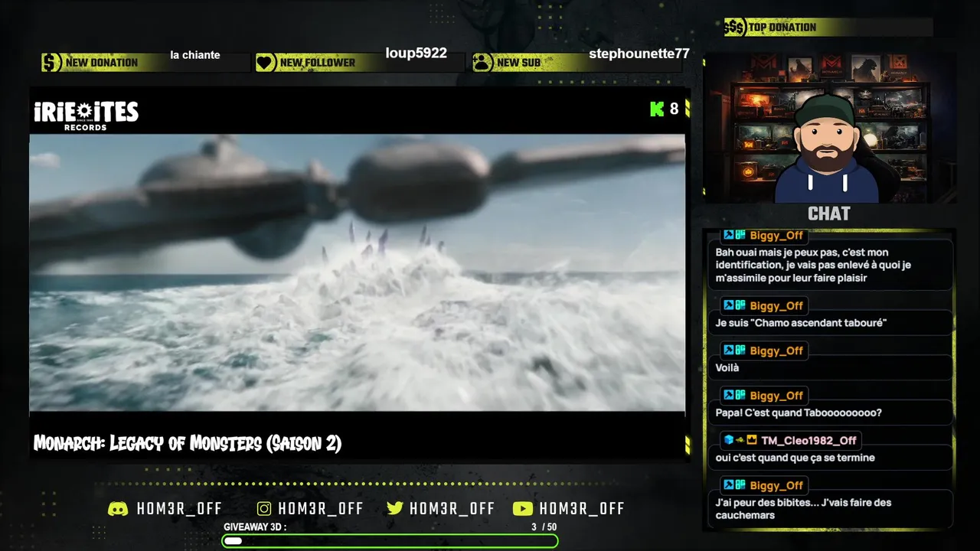980x551 pixels.
Task: Click HOM3R_OFF handle beside the Discord icon
Action: (x=179, y=509)
